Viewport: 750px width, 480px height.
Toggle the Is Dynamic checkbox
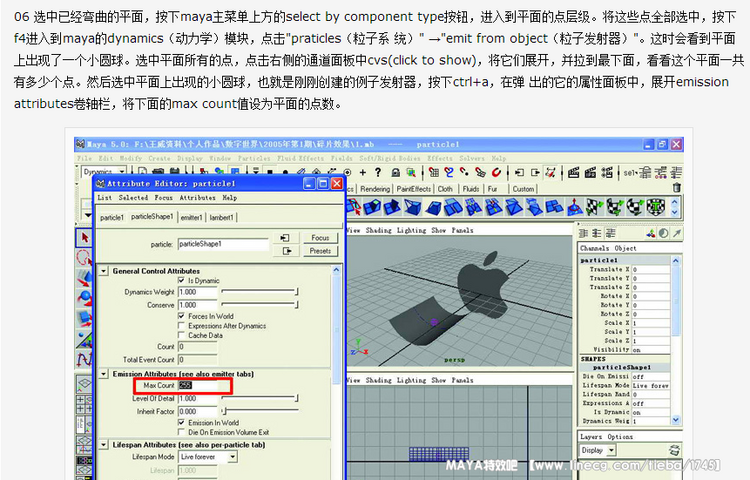coord(181,280)
